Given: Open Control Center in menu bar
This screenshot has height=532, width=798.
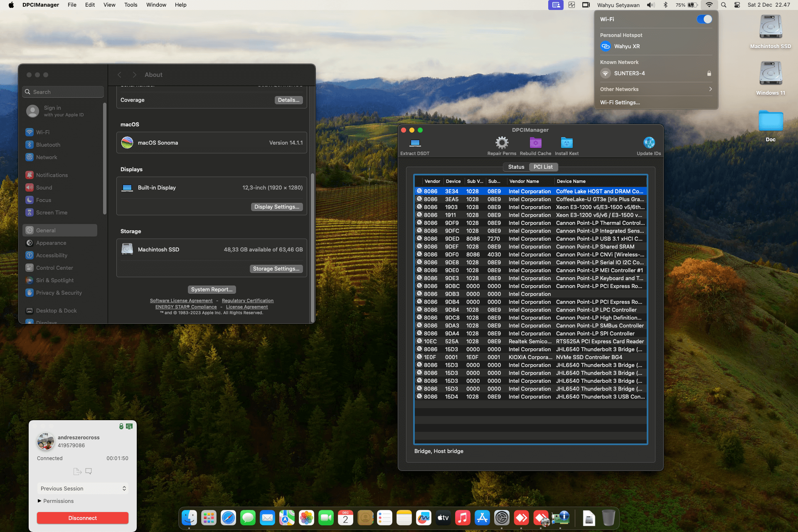Looking at the screenshot, I should pyautogui.click(x=737, y=5).
